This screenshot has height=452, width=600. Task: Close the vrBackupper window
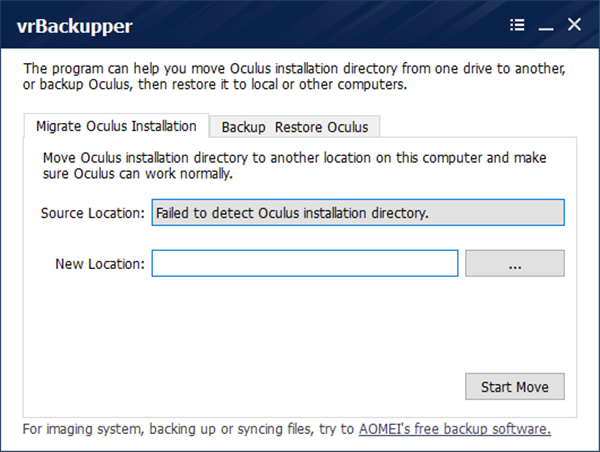pyautogui.click(x=574, y=25)
